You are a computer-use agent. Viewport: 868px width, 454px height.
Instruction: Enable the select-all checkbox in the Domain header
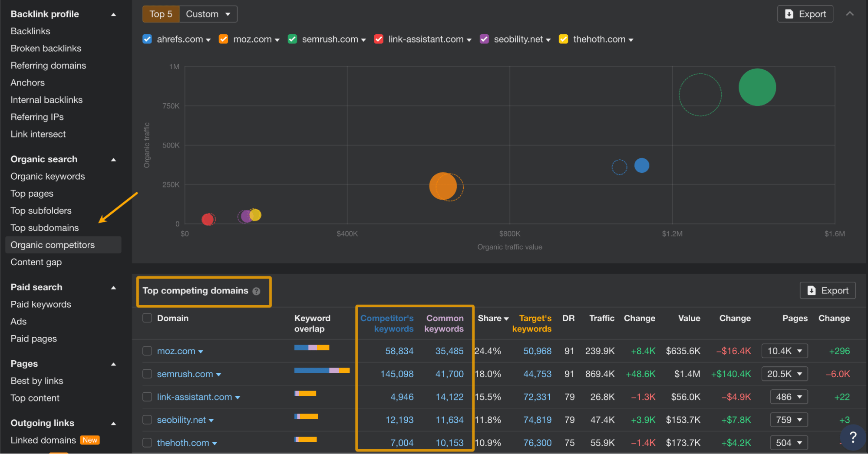[147, 317]
